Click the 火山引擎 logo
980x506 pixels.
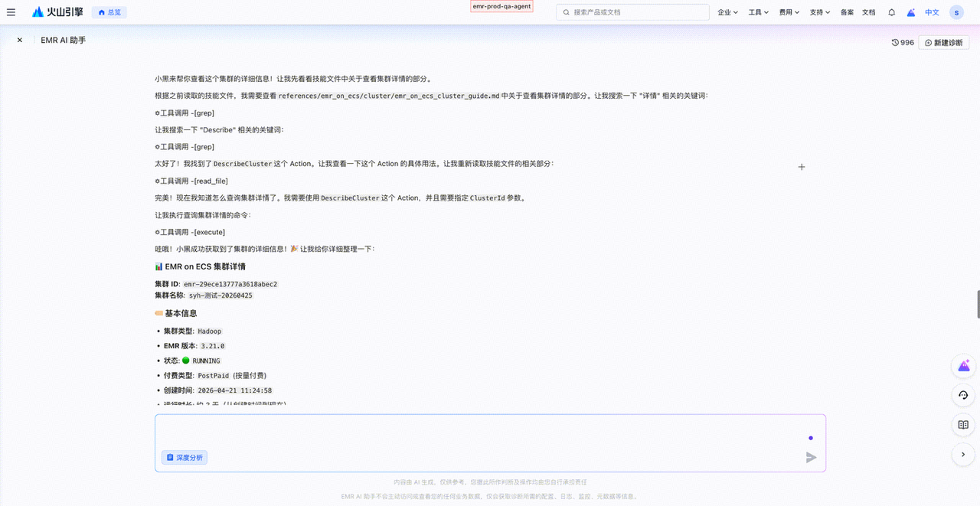pos(57,12)
